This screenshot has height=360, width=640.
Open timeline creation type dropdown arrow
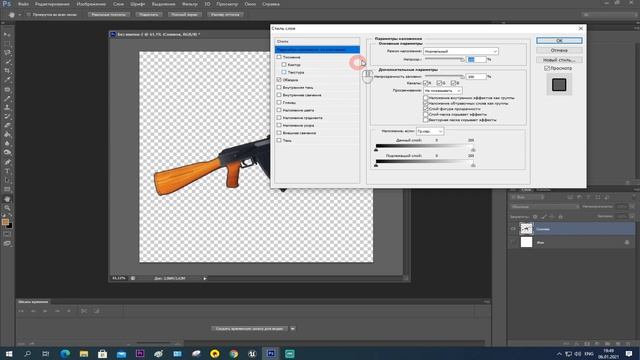(x=293, y=329)
